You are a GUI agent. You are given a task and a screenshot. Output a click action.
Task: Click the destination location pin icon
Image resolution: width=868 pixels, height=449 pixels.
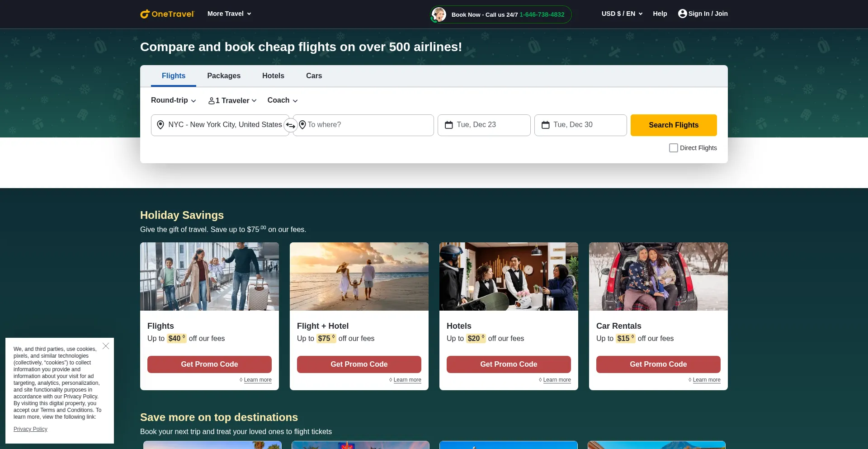point(302,125)
